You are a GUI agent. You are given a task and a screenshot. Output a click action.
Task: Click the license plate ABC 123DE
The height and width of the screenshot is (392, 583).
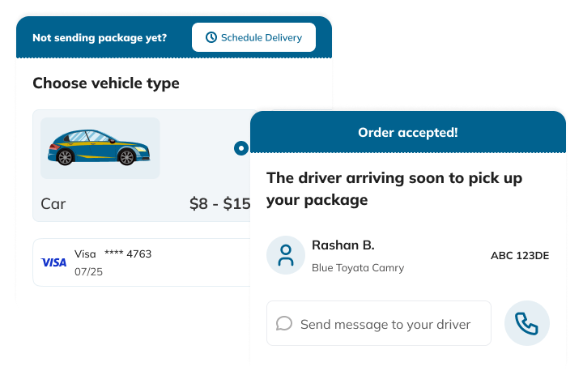tap(520, 256)
